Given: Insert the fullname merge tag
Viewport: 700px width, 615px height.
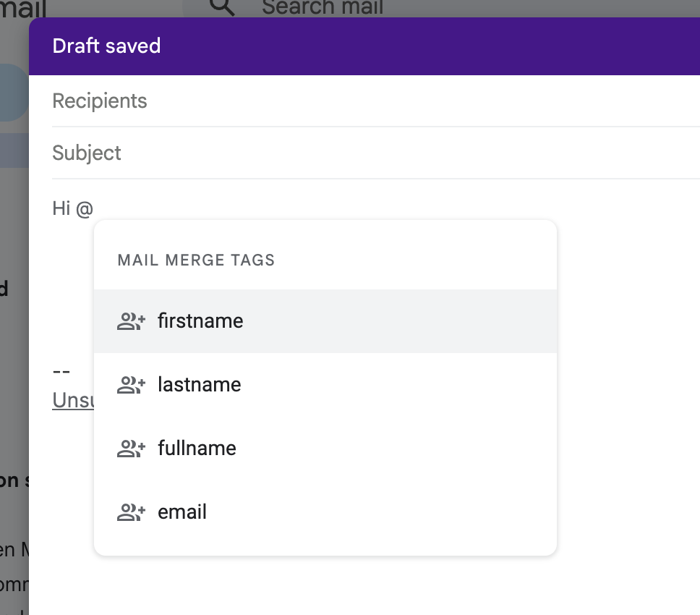Looking at the screenshot, I should (x=197, y=448).
